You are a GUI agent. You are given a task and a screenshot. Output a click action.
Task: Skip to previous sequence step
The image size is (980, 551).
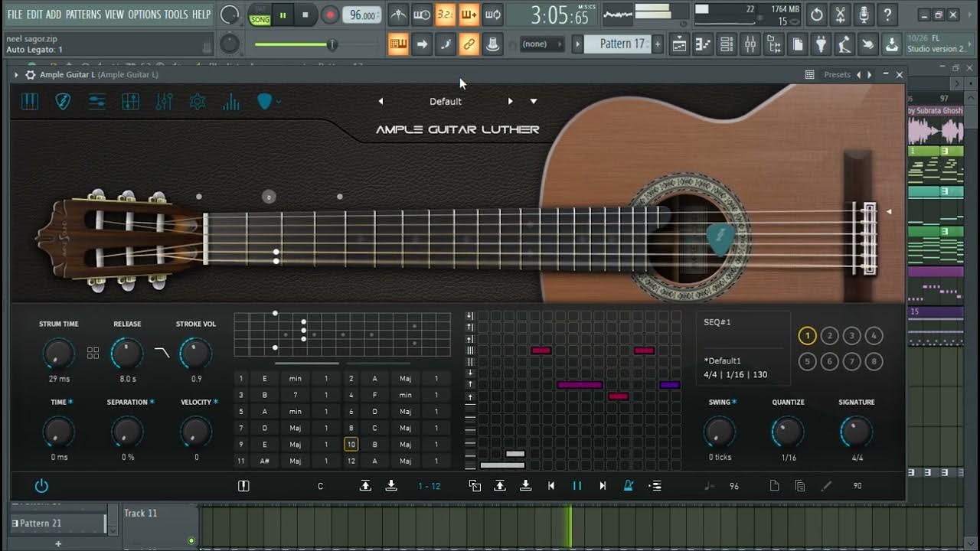551,486
